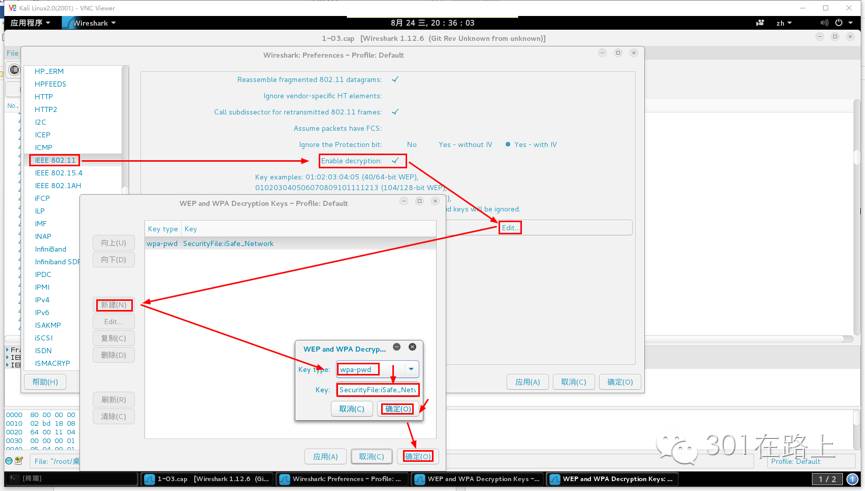Click the power icon in the top bar
The height and width of the screenshot is (491, 865).
pyautogui.click(x=839, y=23)
